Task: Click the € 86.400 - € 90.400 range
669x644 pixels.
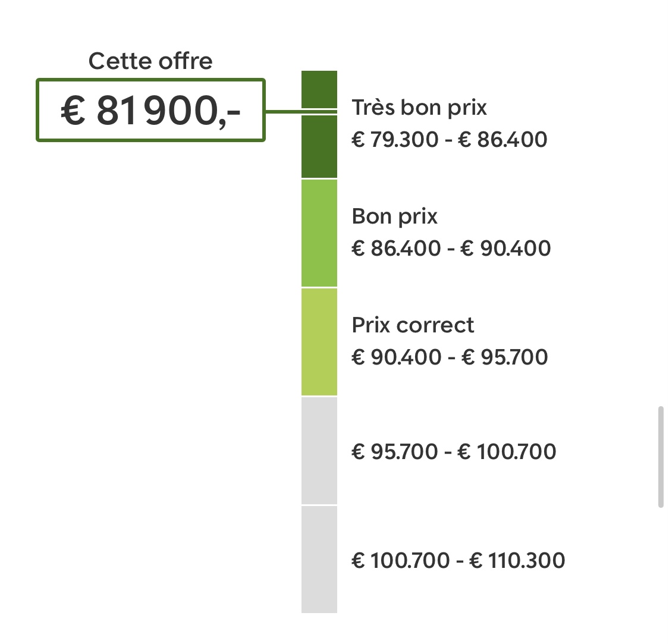Action: tap(451, 249)
